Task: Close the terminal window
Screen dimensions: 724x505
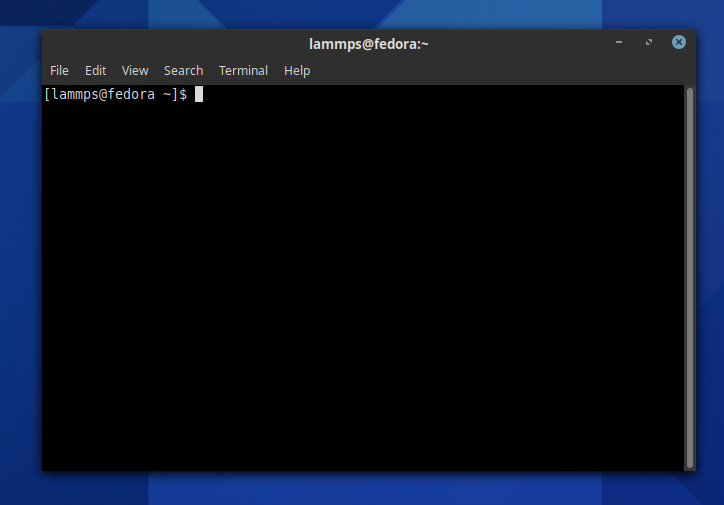Action: [x=679, y=42]
